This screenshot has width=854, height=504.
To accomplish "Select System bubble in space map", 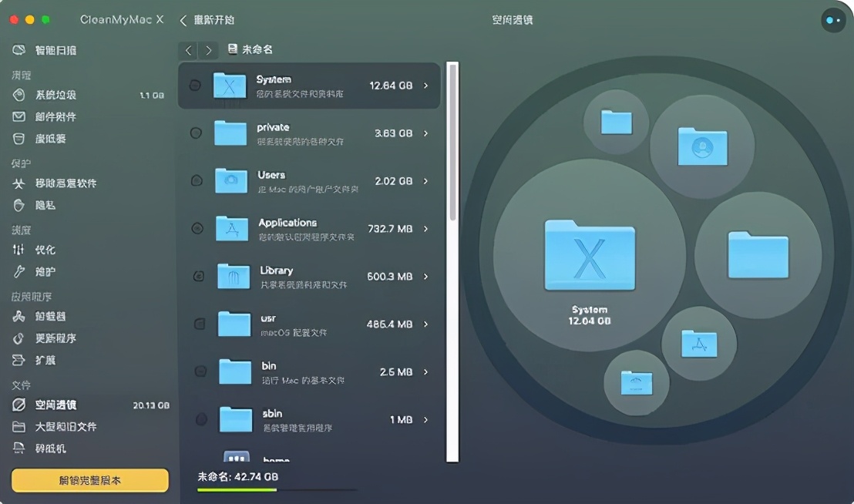I will coord(590,256).
